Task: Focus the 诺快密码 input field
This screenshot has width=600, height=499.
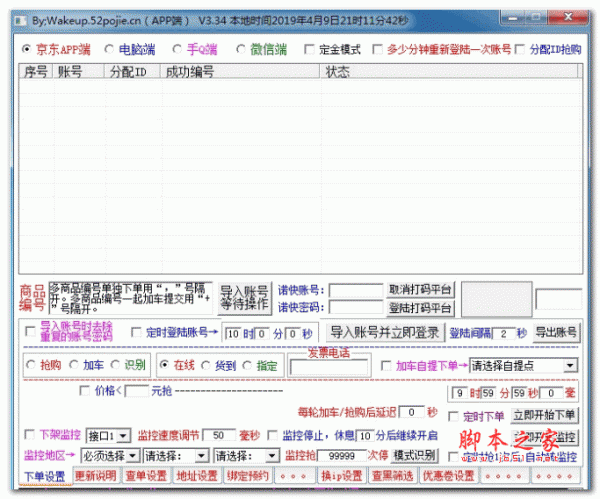Action: [356, 307]
